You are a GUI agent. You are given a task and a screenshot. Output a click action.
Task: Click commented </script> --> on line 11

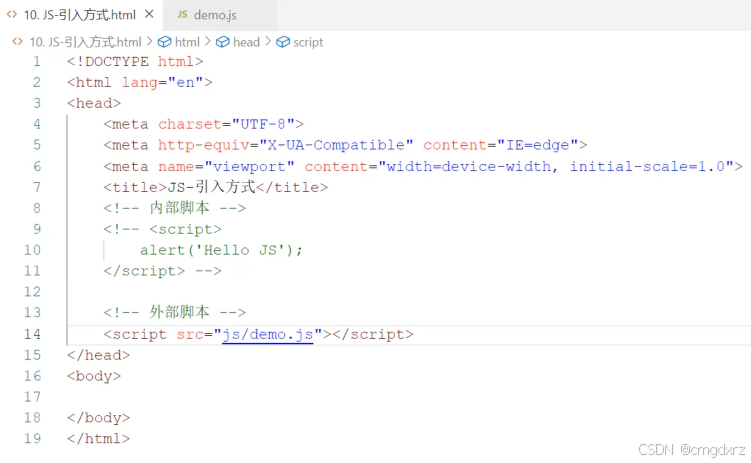tap(162, 271)
